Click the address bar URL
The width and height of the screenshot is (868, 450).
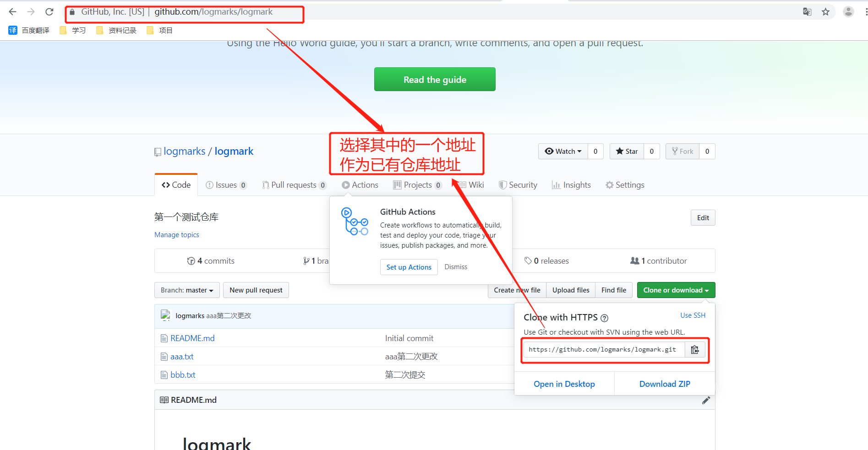pyautogui.click(x=213, y=12)
